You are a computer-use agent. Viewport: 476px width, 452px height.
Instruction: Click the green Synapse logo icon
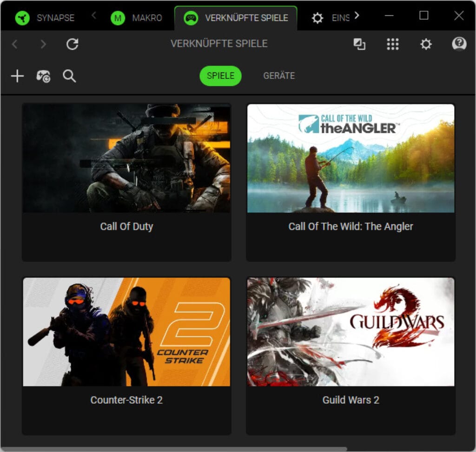click(x=22, y=18)
